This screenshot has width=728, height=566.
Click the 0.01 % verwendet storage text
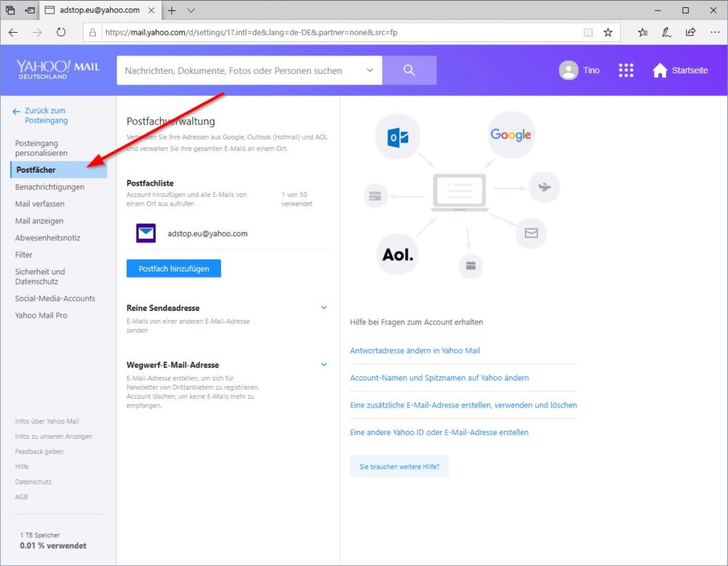coord(53,545)
